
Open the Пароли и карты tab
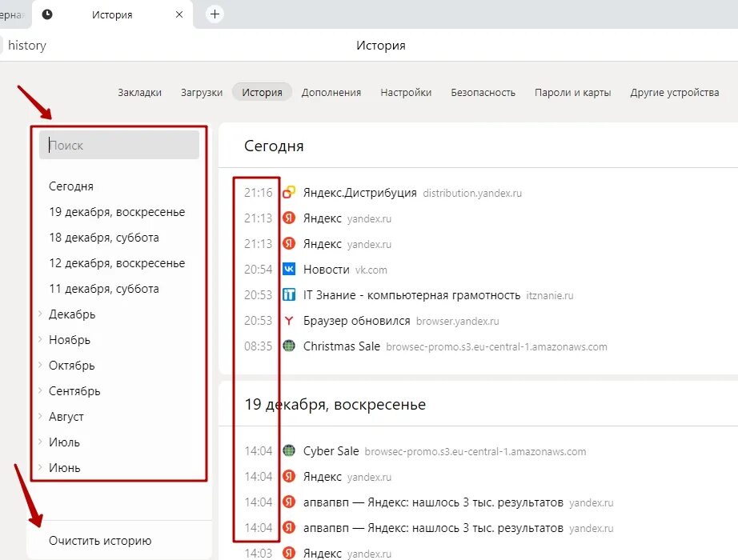(573, 92)
